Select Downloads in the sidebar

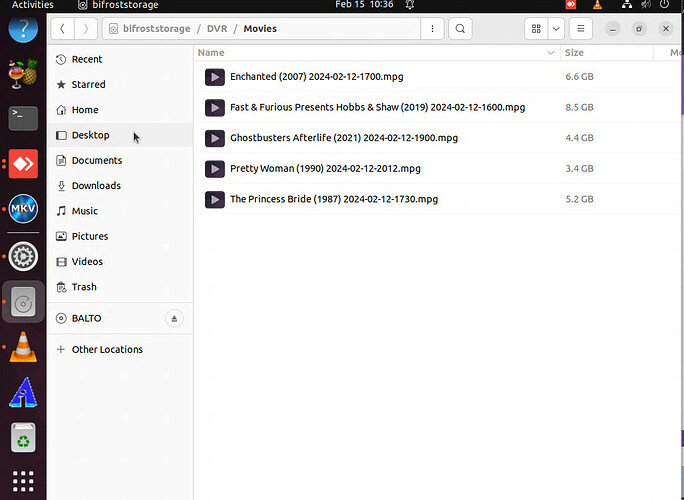[x=96, y=186]
